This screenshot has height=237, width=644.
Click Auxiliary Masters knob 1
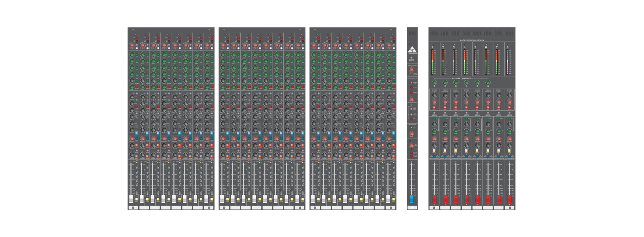coord(434,83)
